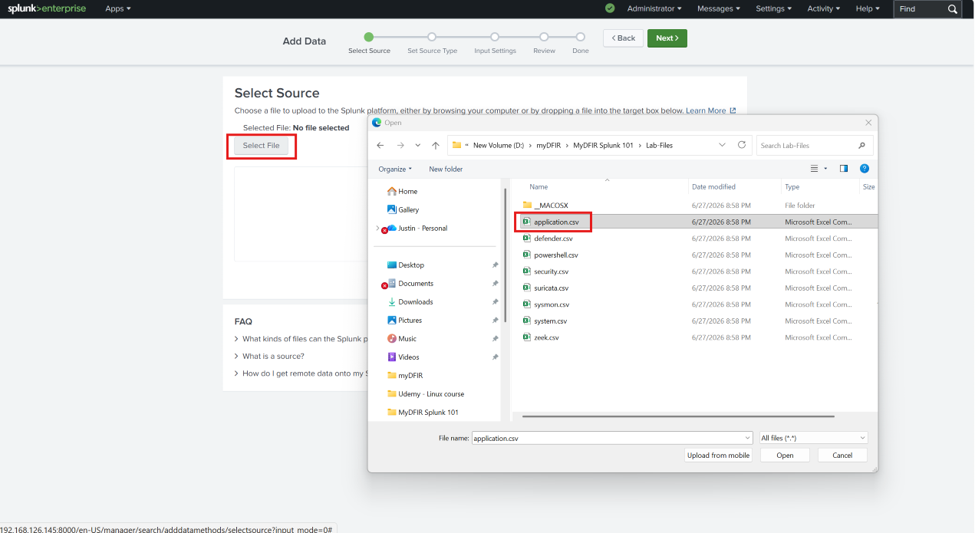Open the Messages menu

(x=718, y=9)
